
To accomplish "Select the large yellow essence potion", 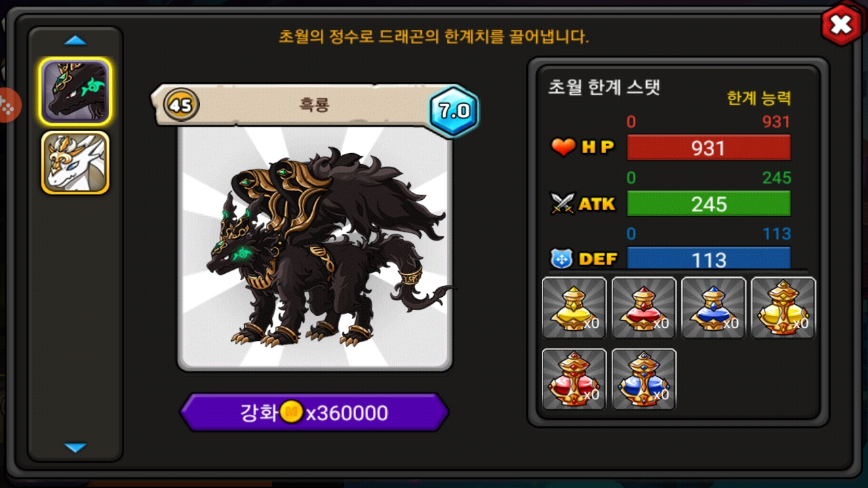I will point(783,308).
